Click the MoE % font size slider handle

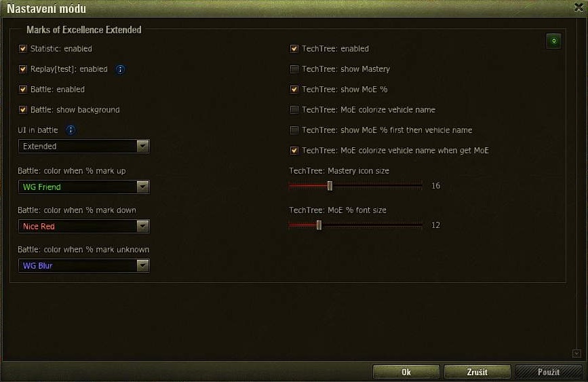319,225
